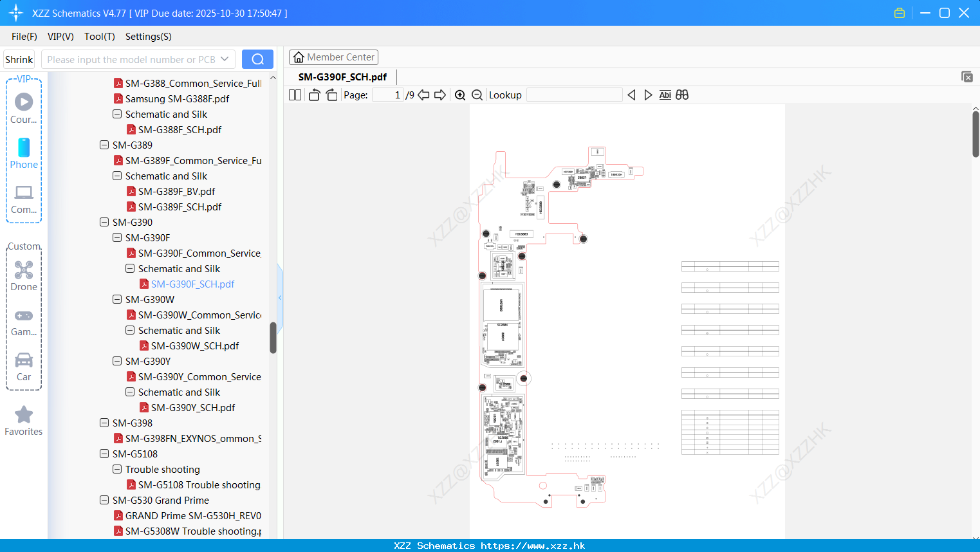
Task: Click the PDF viewer vertical scrollbar
Action: [975, 134]
